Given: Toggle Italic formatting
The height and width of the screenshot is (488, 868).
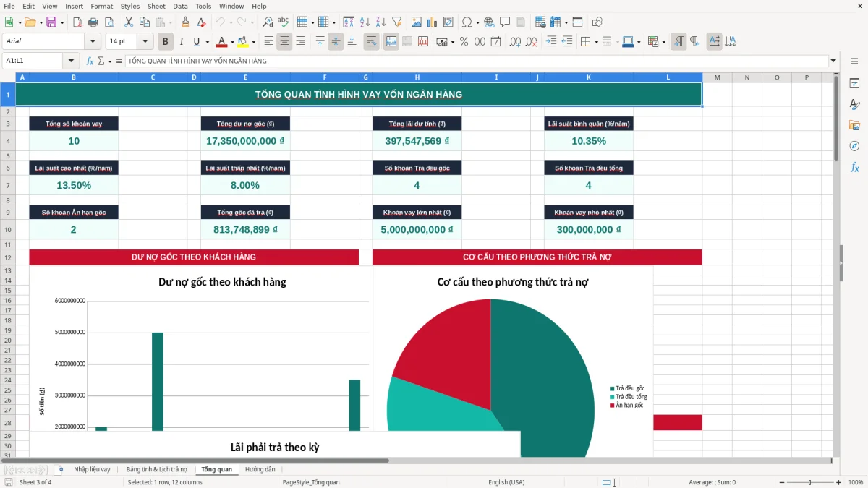Looking at the screenshot, I should click(x=181, y=42).
